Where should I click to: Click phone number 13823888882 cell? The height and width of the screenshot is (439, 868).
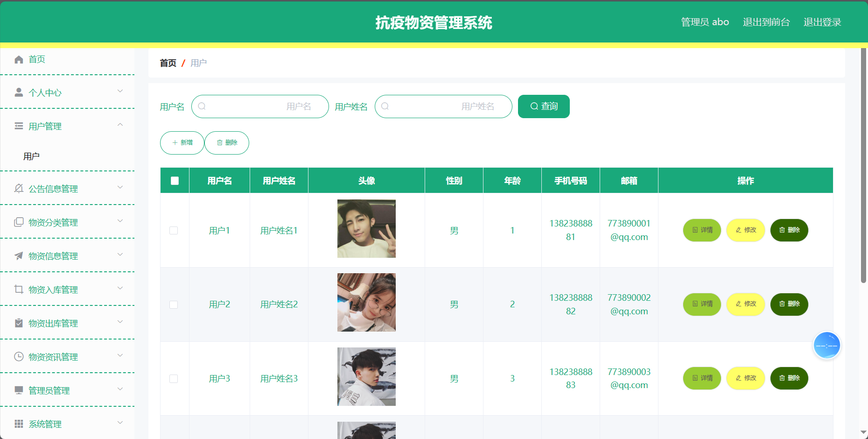coord(571,304)
